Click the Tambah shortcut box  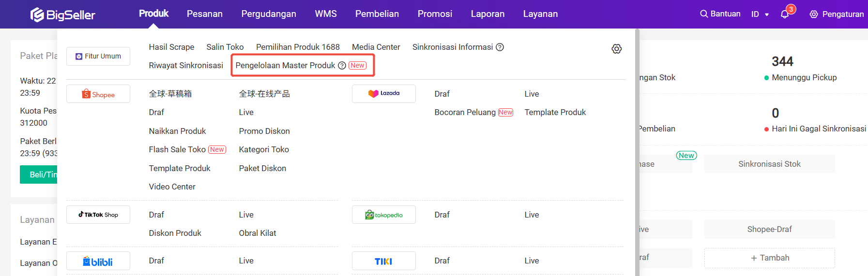pyautogui.click(x=769, y=258)
